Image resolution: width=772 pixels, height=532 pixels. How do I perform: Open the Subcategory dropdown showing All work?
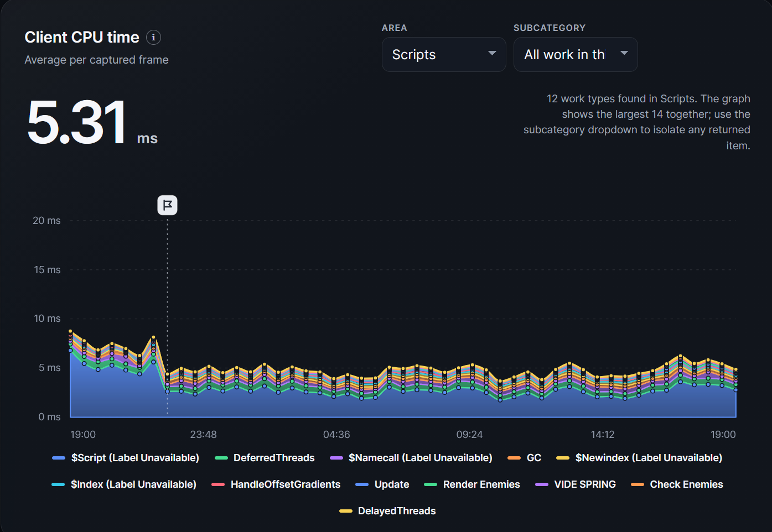click(576, 54)
